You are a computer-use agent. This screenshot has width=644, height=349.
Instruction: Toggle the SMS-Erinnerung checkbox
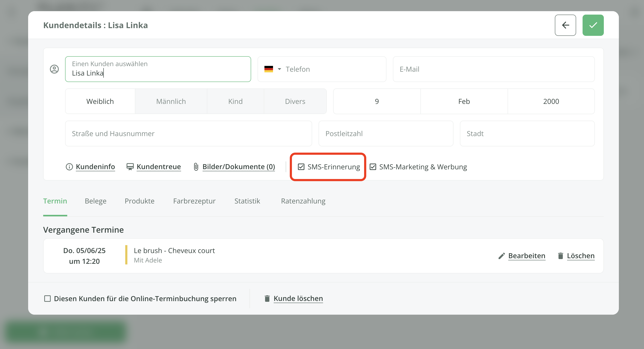pyautogui.click(x=301, y=167)
